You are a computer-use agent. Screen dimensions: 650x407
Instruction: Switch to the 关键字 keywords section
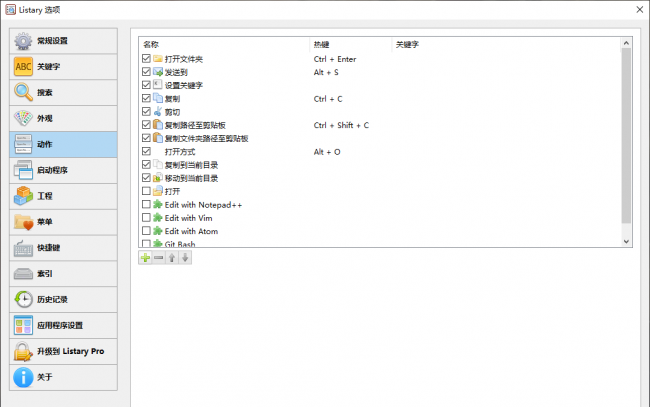point(63,67)
